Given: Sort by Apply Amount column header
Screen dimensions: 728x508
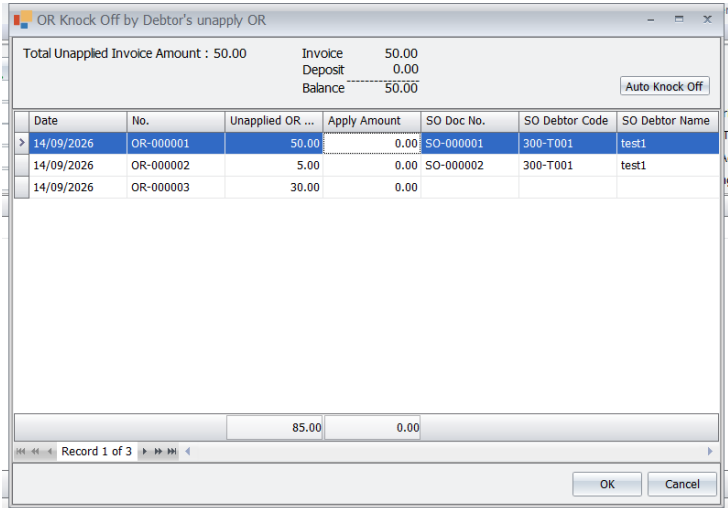Looking at the screenshot, I should coord(371,121).
